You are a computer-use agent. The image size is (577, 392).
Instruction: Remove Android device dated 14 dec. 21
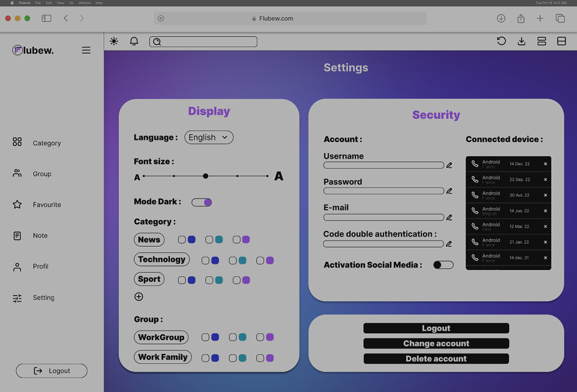pyautogui.click(x=545, y=258)
